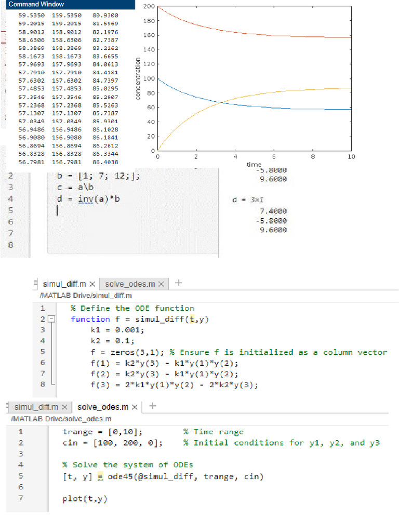Switch to the simul_diff.m tab in upper editor
The height and width of the screenshot is (532, 399).
[x=64, y=284]
